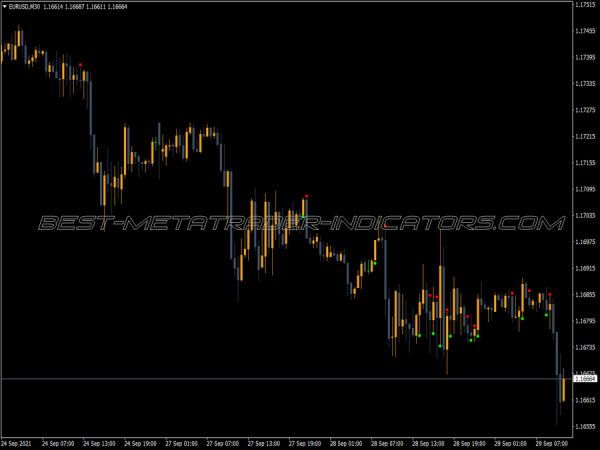This screenshot has height=450, width=600.
Task: Click the 1.16735 price axis label
Action: 585,347
